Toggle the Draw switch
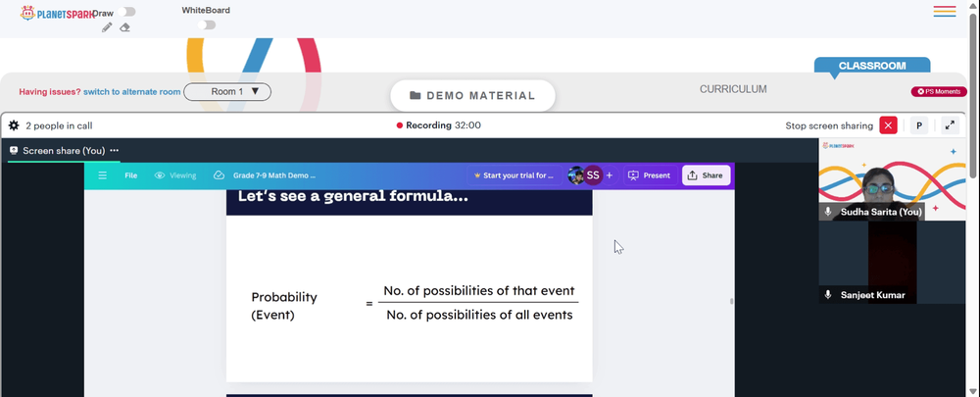The width and height of the screenshot is (980, 397). click(x=126, y=12)
